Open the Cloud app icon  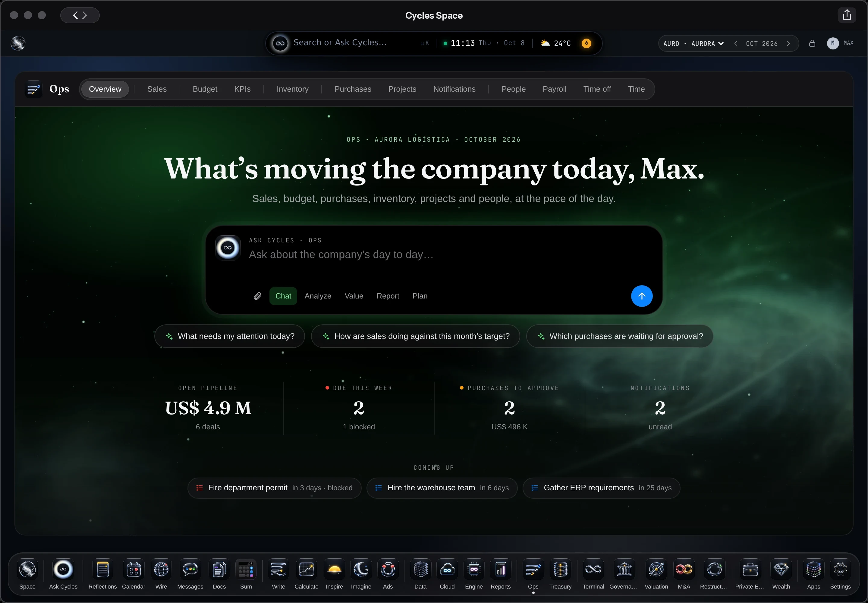[447, 569]
